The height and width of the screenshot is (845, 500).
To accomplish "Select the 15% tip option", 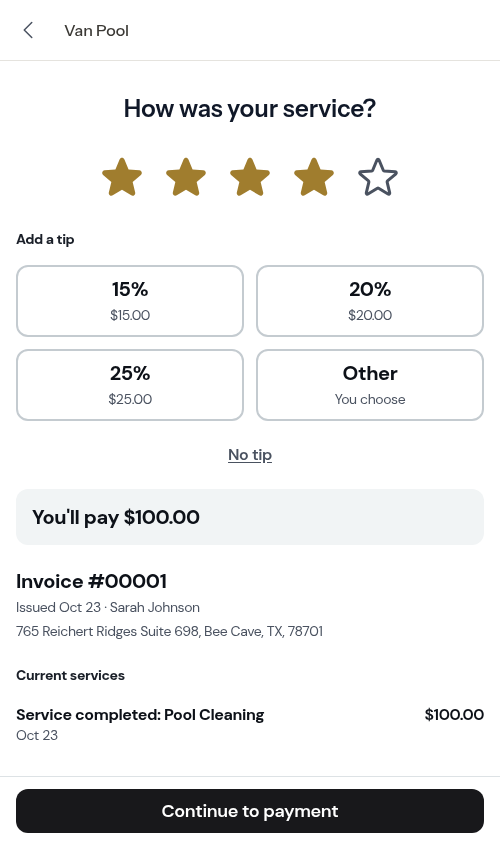I will pyautogui.click(x=130, y=301).
